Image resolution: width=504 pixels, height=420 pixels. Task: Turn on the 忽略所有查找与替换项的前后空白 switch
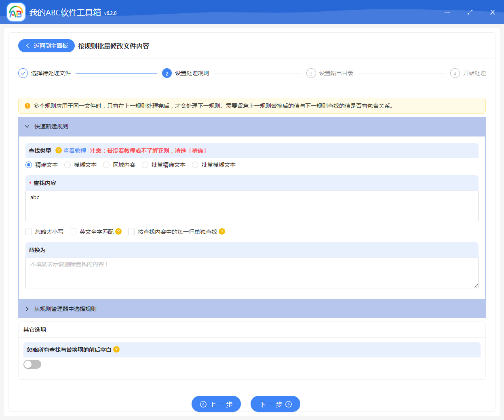point(32,364)
